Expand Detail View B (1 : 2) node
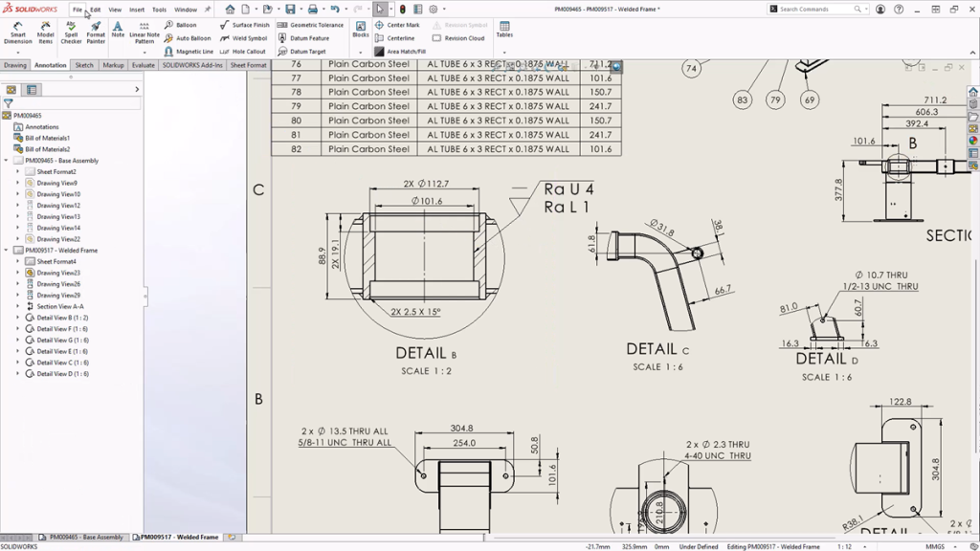This screenshot has height=551, width=980. (x=17, y=318)
